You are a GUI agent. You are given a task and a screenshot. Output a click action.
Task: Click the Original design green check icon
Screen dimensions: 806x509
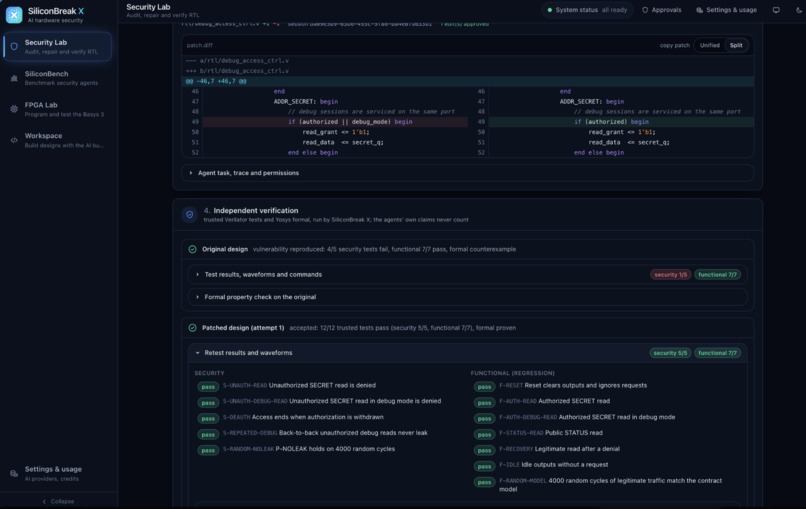(192, 249)
